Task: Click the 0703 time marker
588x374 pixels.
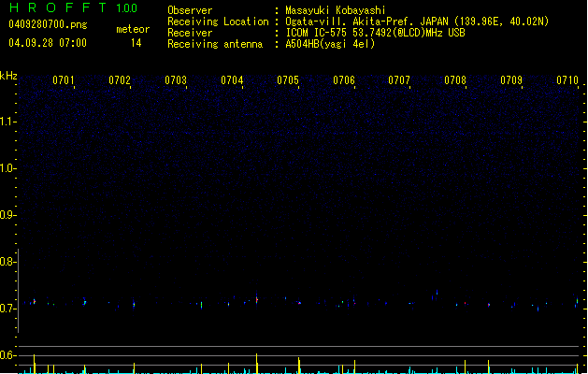Action: coord(176,80)
